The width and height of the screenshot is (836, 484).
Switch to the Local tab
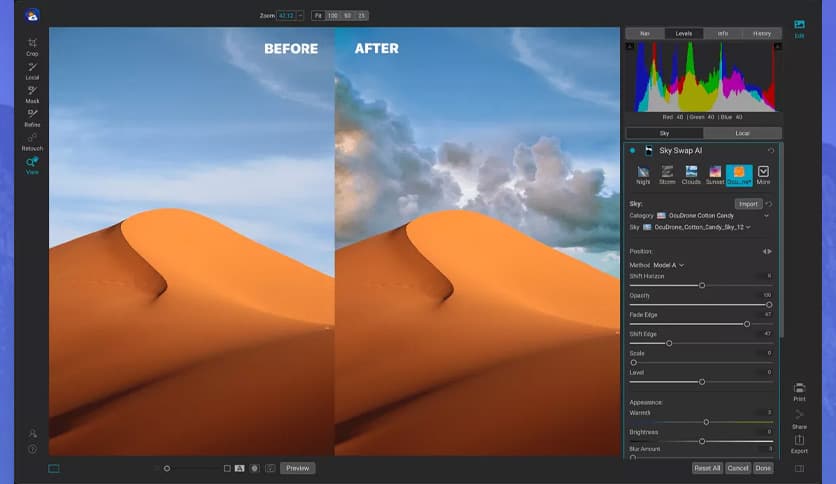741,132
